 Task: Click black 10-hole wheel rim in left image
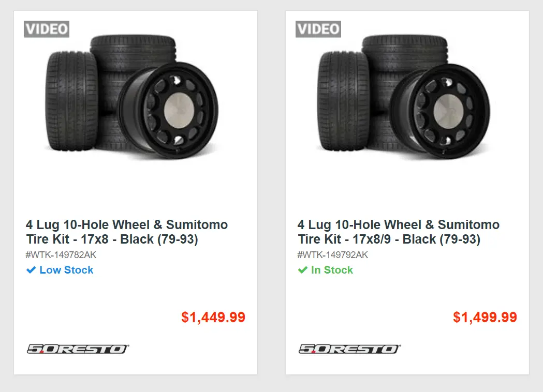point(169,111)
